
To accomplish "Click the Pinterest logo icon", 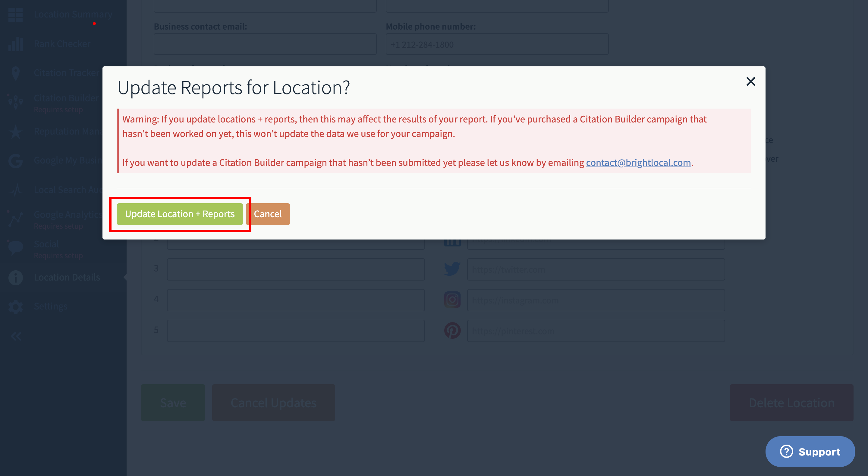I will (452, 330).
